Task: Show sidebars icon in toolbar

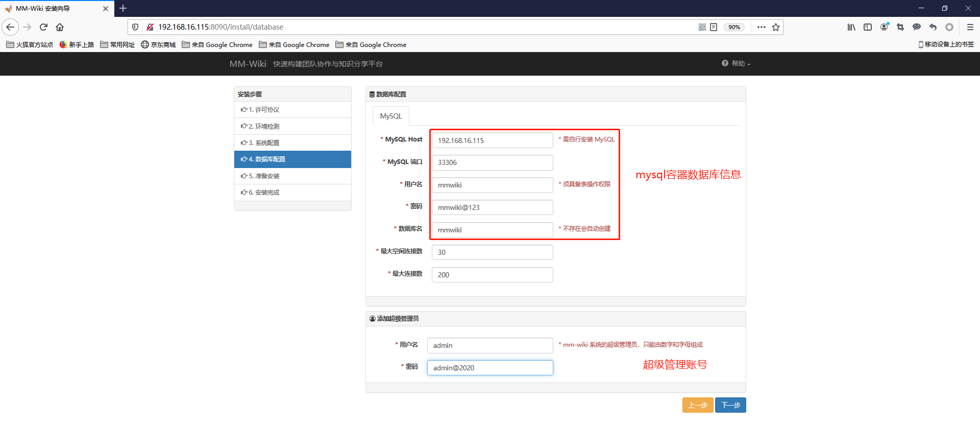Action: click(x=868, y=27)
